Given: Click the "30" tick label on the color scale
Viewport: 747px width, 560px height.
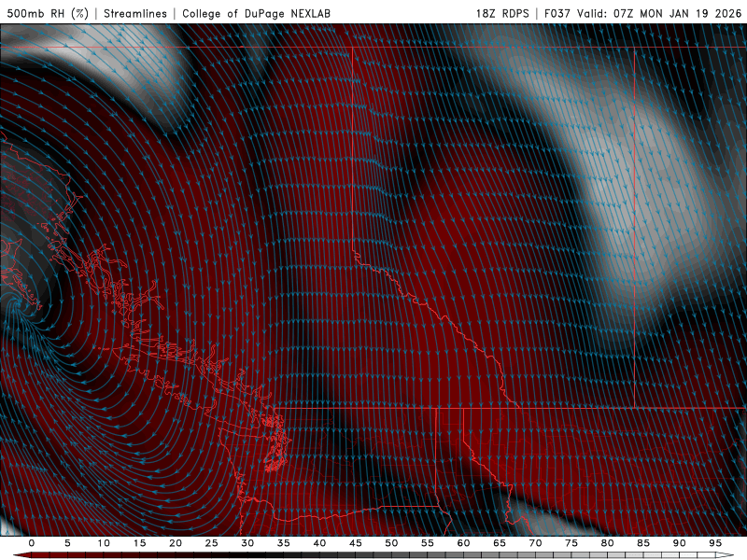Looking at the screenshot, I should pos(247,543).
